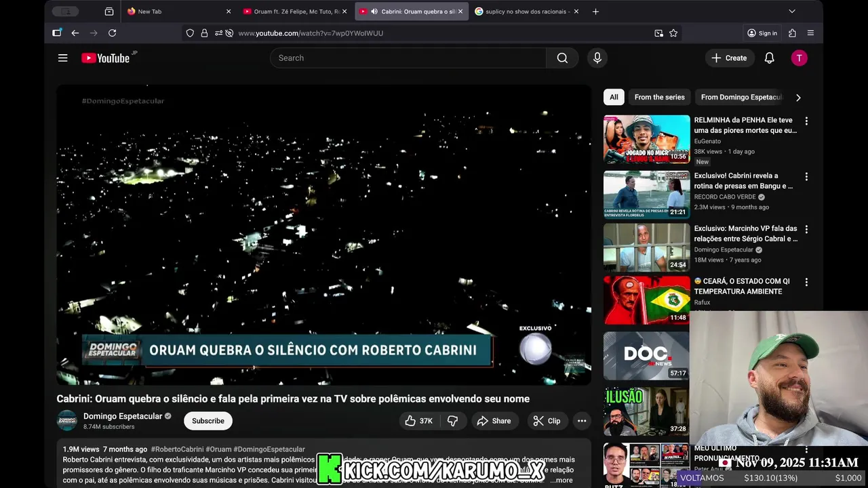Click the search magnifier button
Screen dimensions: 868x488
(x=562, y=58)
